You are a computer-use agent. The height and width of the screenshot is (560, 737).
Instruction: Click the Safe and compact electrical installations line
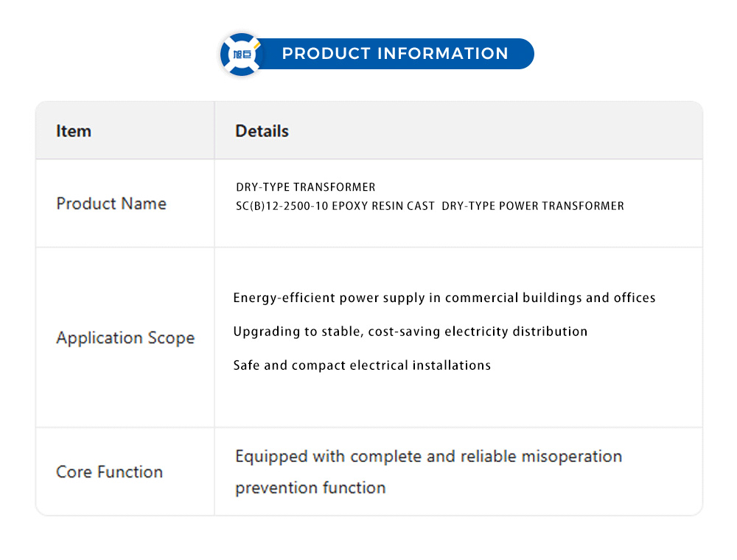(x=362, y=365)
